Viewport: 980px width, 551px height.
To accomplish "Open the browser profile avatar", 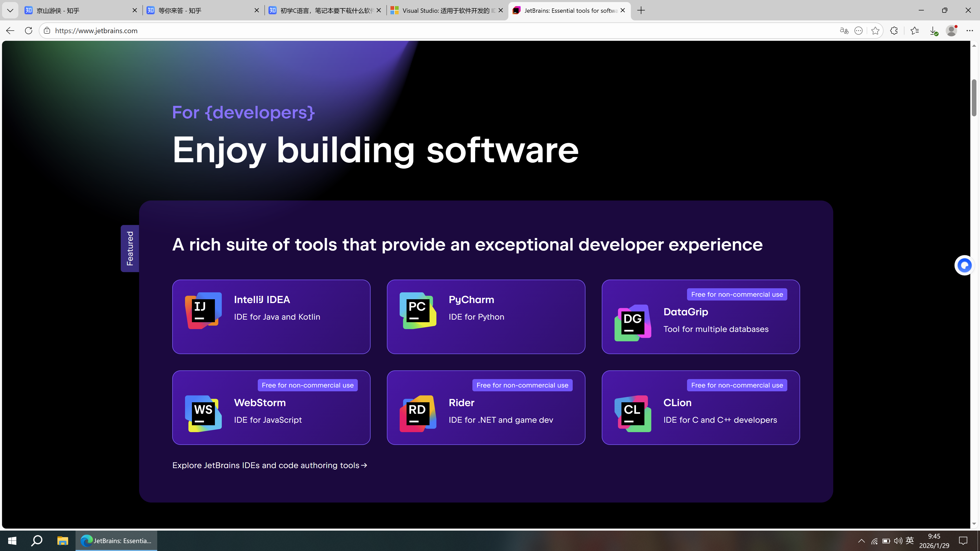I will (x=951, y=30).
